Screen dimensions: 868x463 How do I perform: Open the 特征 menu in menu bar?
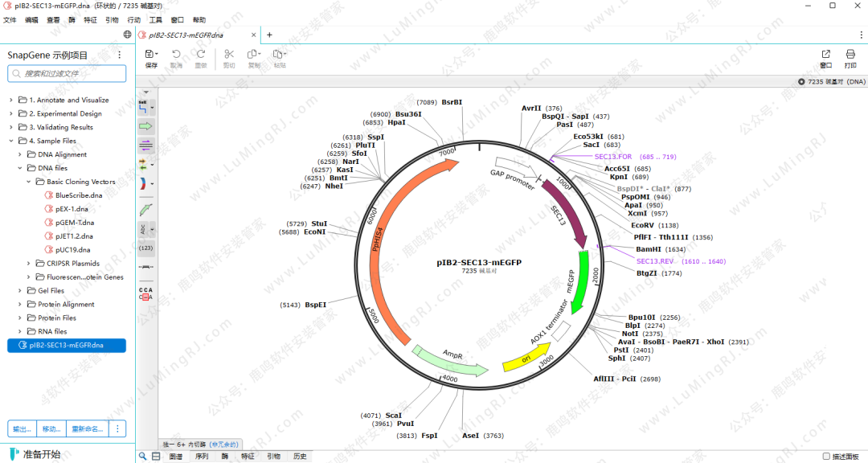click(90, 19)
